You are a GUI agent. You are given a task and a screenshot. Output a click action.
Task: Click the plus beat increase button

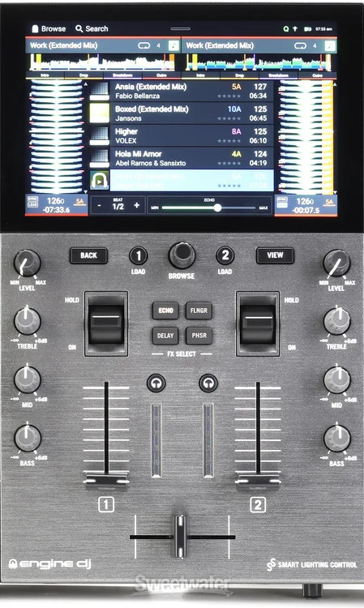[x=136, y=206]
